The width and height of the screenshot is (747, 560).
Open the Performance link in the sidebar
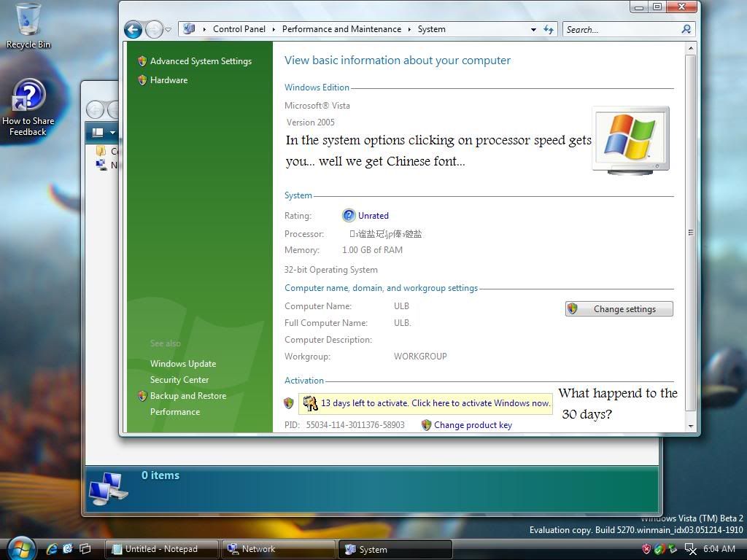point(175,413)
